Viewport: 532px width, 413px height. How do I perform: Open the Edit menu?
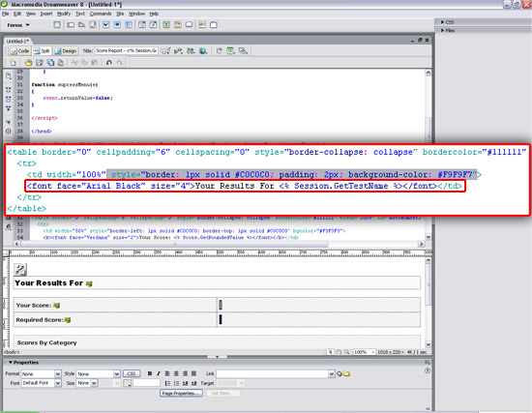click(x=17, y=14)
